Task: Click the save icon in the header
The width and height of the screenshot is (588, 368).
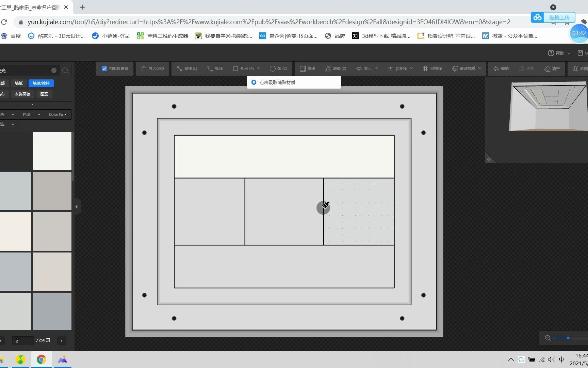Action: 581,53
